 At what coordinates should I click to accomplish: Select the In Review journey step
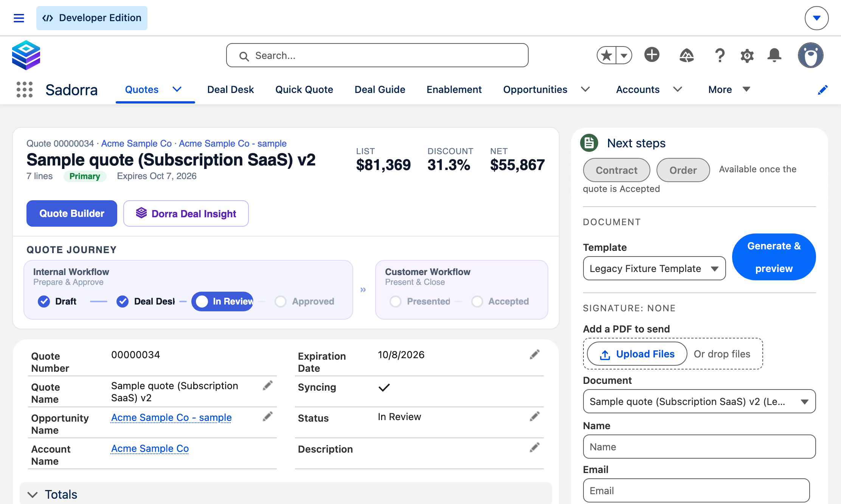click(222, 301)
